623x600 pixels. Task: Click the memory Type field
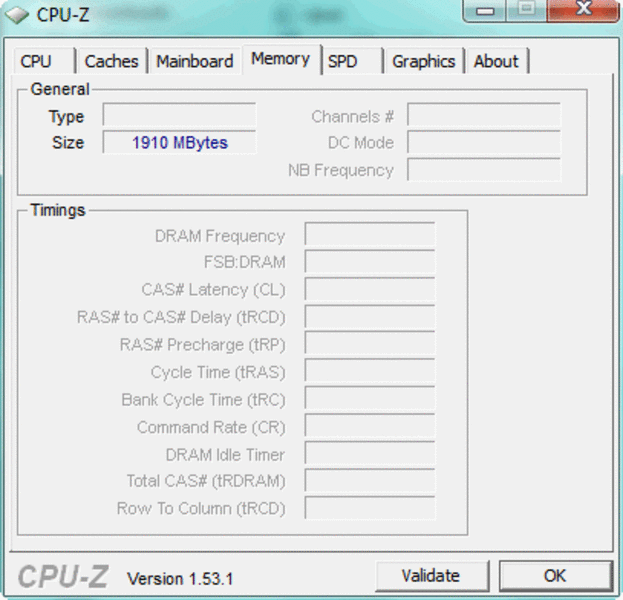[179, 116]
